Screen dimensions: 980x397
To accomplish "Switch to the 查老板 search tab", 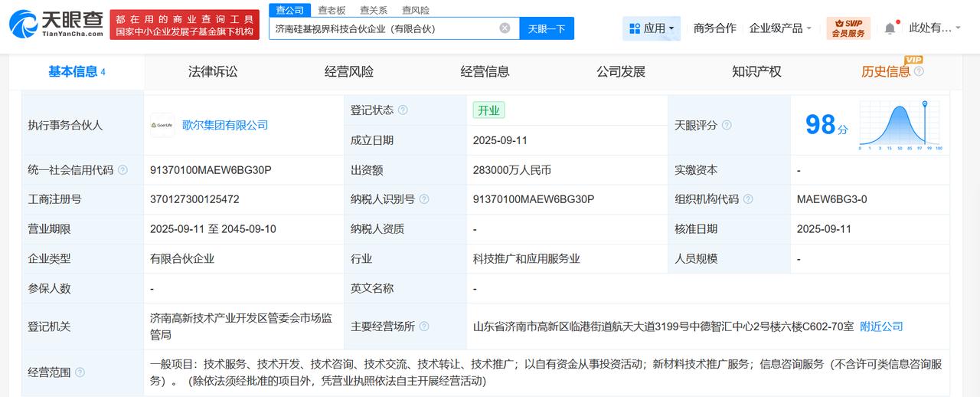I will [x=332, y=10].
